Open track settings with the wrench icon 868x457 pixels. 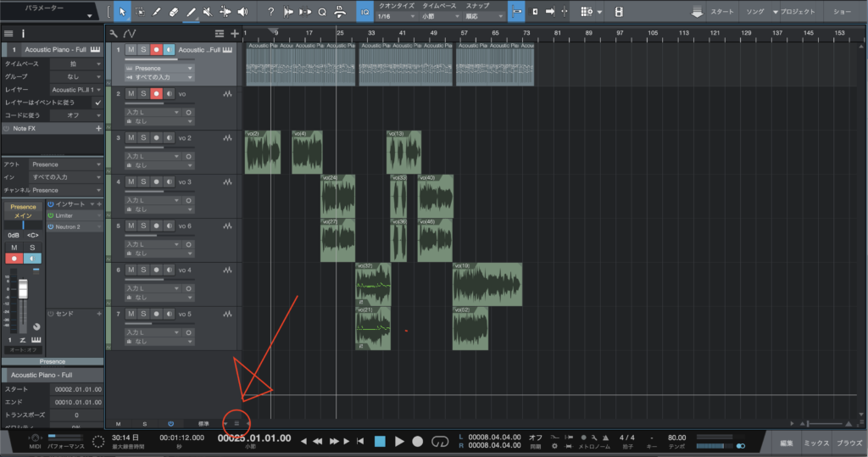(x=114, y=33)
